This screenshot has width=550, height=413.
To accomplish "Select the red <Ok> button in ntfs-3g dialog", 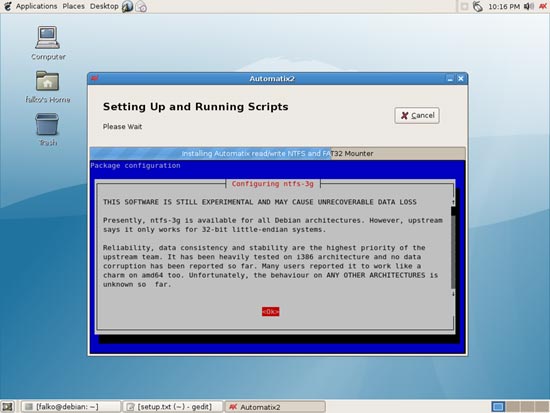I will click(x=270, y=312).
